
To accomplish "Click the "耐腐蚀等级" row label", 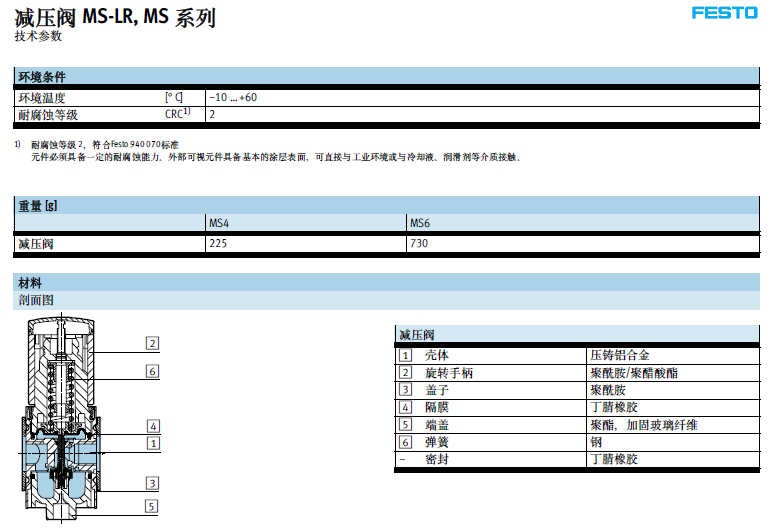I will pyautogui.click(x=48, y=114).
